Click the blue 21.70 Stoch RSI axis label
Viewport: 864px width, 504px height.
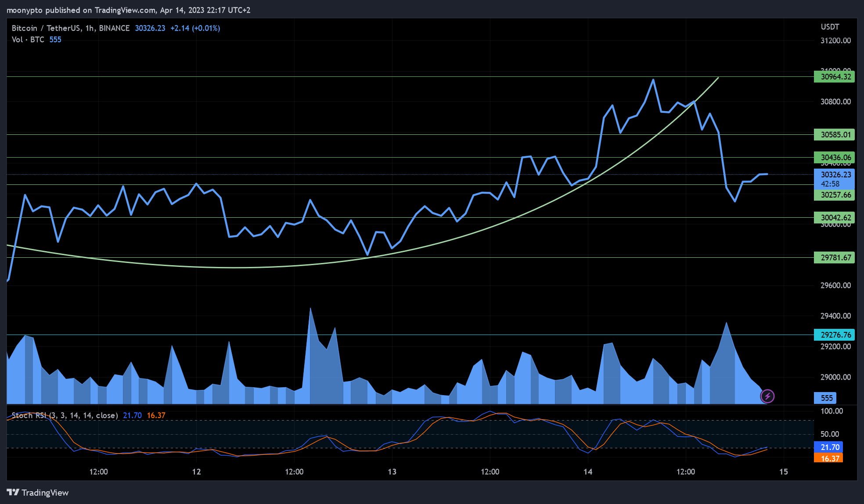[828, 447]
